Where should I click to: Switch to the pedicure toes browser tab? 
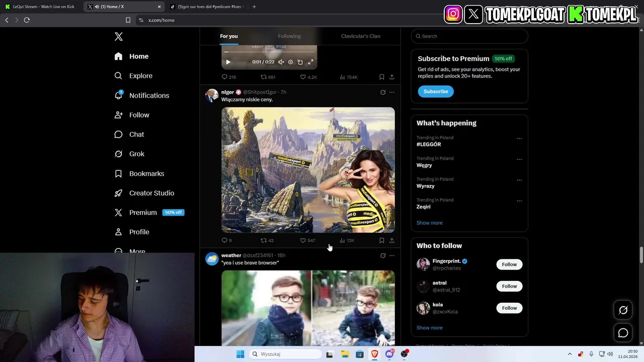[207, 7]
